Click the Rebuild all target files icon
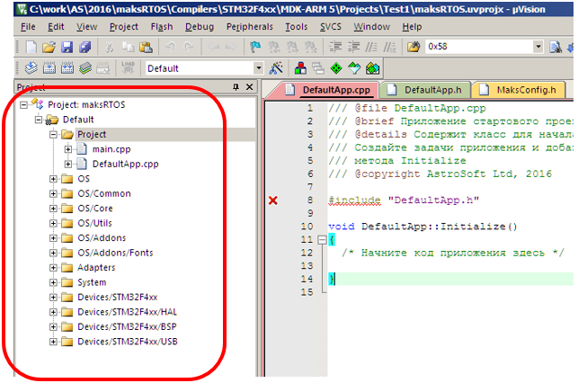The height and width of the screenshot is (392, 578). click(x=67, y=68)
